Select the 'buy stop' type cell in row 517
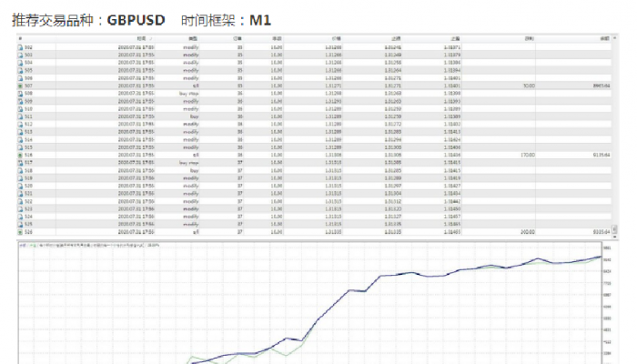 click(x=189, y=163)
